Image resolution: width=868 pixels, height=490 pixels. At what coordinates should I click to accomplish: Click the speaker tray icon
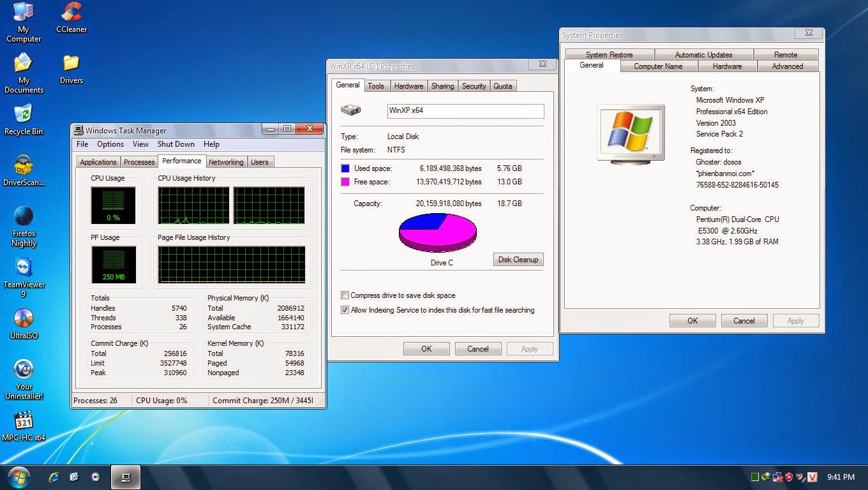tap(800, 477)
